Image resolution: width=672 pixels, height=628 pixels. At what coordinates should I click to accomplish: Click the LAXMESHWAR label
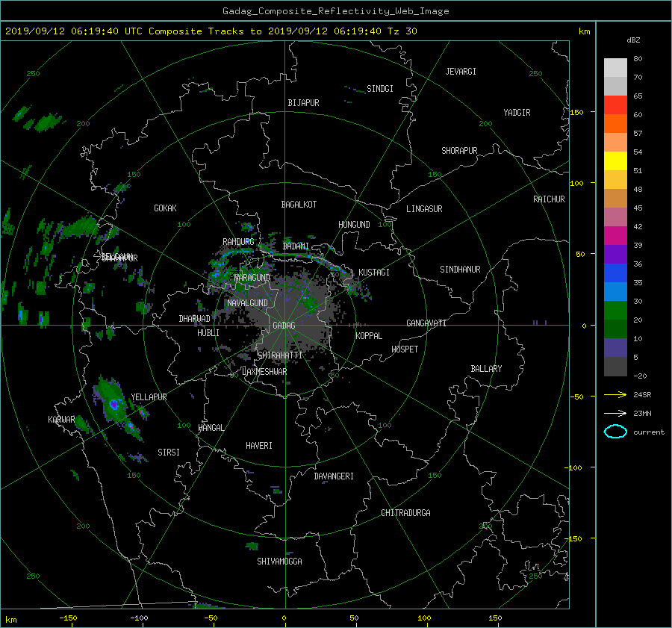(264, 372)
